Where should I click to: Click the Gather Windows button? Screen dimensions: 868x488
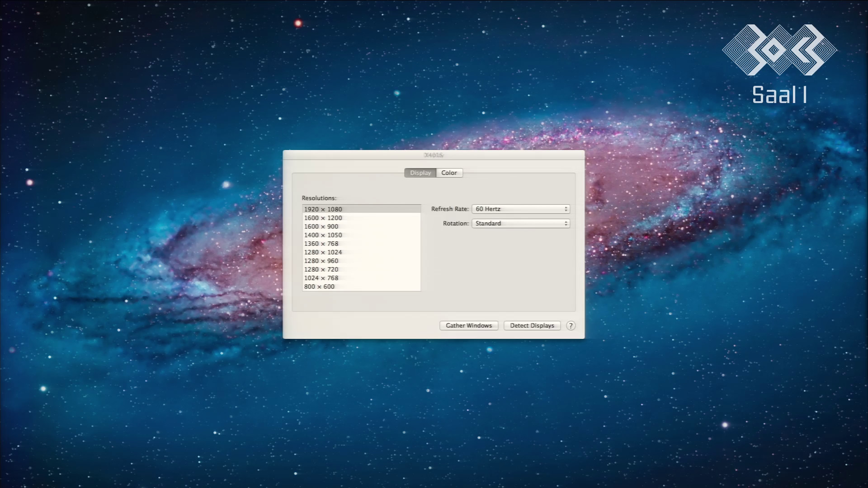tap(469, 325)
